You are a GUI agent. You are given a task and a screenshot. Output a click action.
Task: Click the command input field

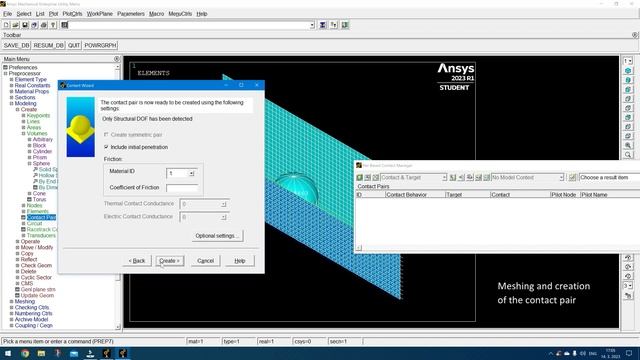188,25
